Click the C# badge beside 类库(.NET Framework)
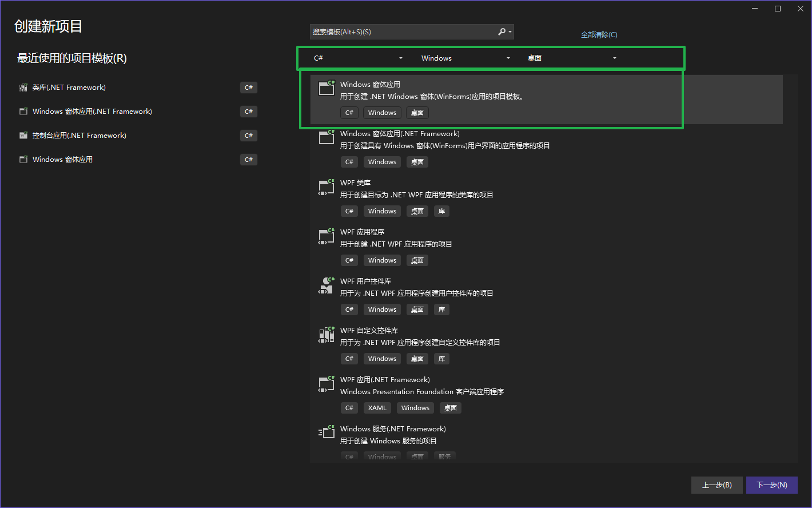The height and width of the screenshot is (508, 812). (249, 88)
